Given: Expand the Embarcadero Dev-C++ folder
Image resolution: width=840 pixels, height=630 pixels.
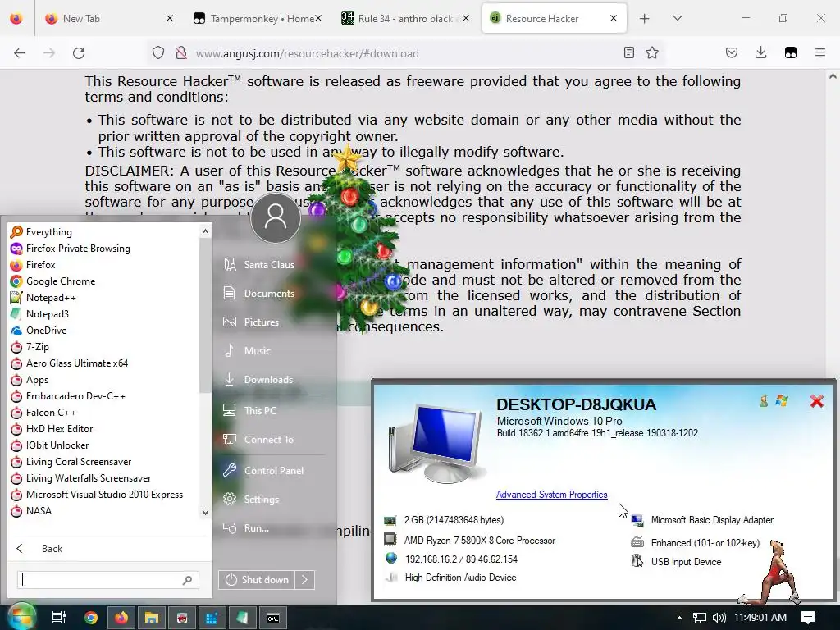Looking at the screenshot, I should [x=68, y=396].
